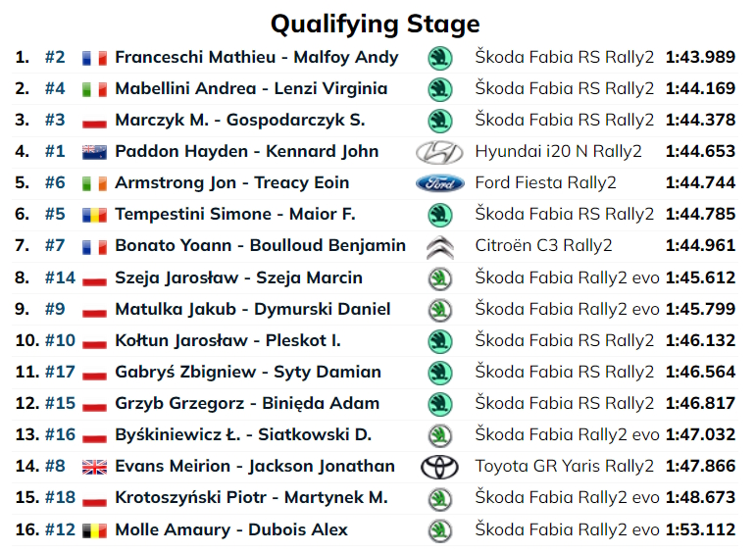Open Mabellini Andrea - Lenzi Virginia entry
The image size is (756, 553).
(250, 88)
